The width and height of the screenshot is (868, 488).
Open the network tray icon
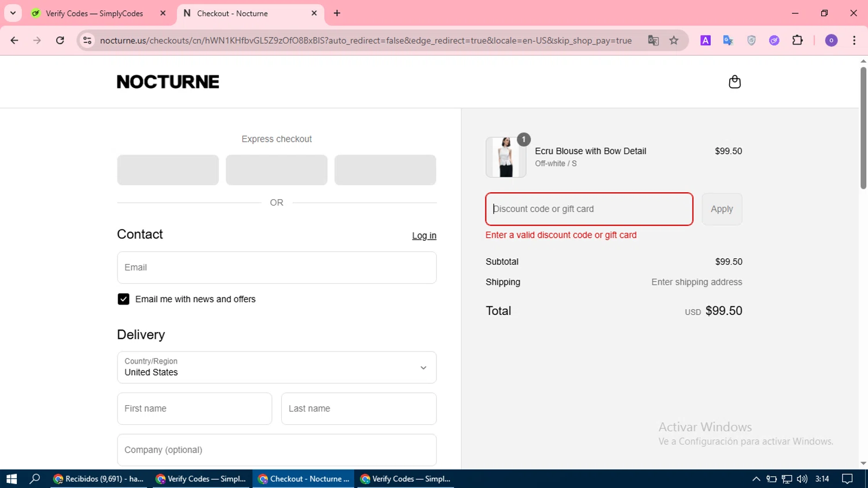pos(786,479)
